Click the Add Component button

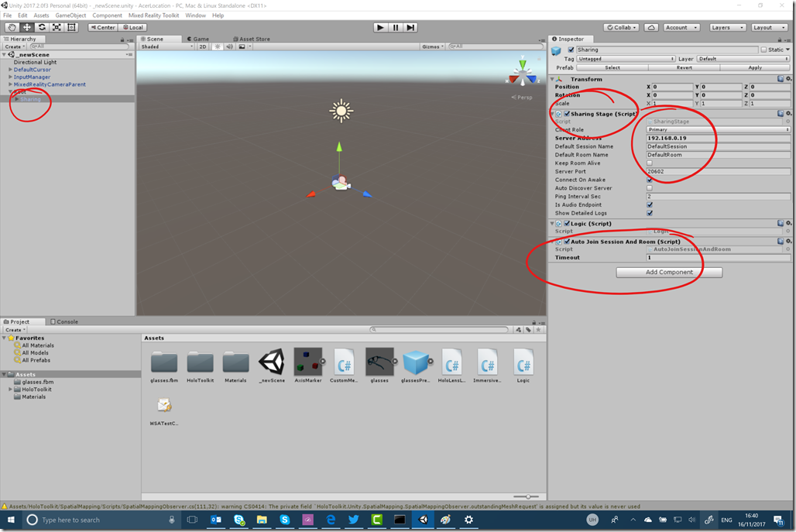coord(669,272)
